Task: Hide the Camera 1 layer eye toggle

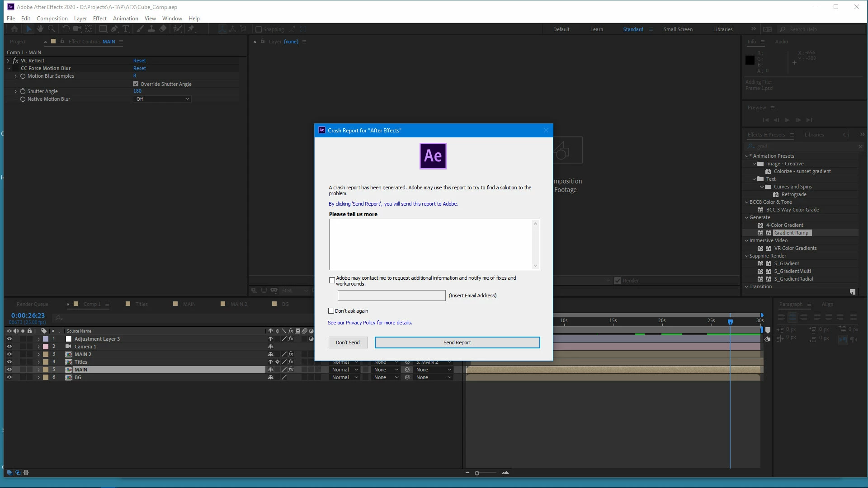Action: click(x=9, y=347)
